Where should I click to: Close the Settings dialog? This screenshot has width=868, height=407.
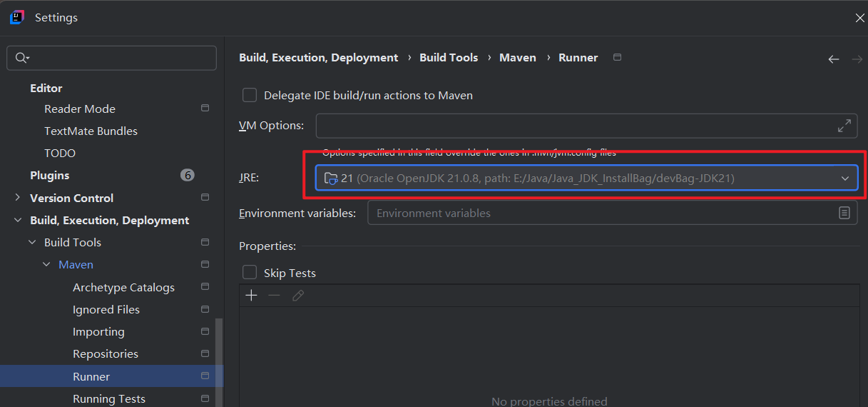(859, 18)
